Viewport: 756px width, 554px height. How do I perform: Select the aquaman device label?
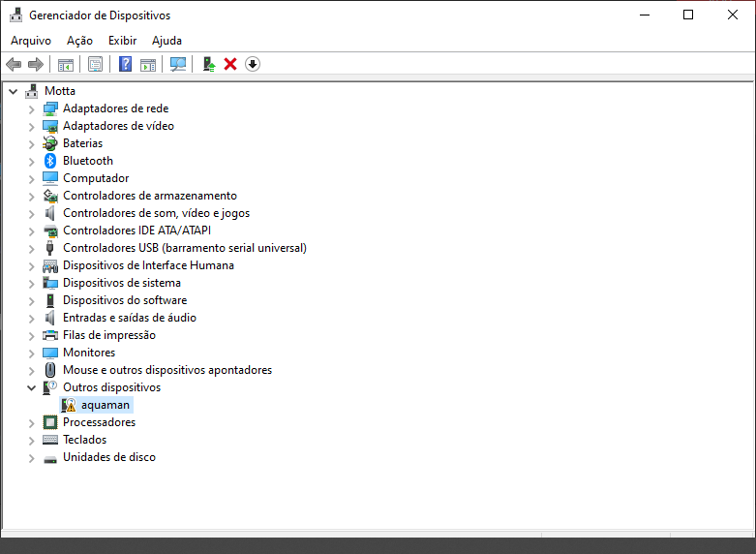[x=106, y=405]
